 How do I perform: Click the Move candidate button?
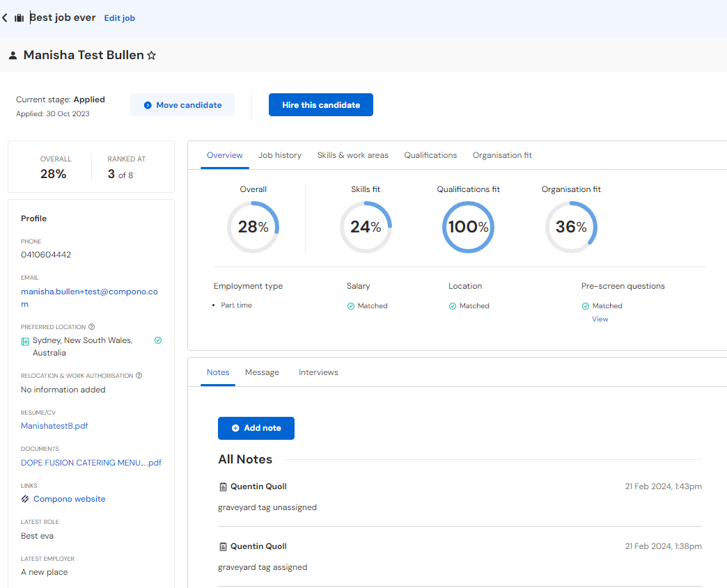tap(182, 104)
